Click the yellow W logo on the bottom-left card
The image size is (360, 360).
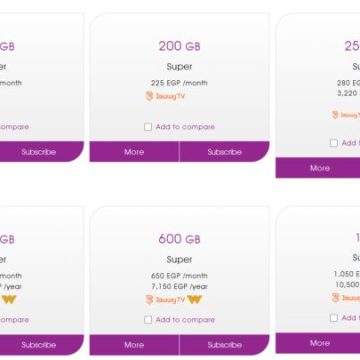8,300
